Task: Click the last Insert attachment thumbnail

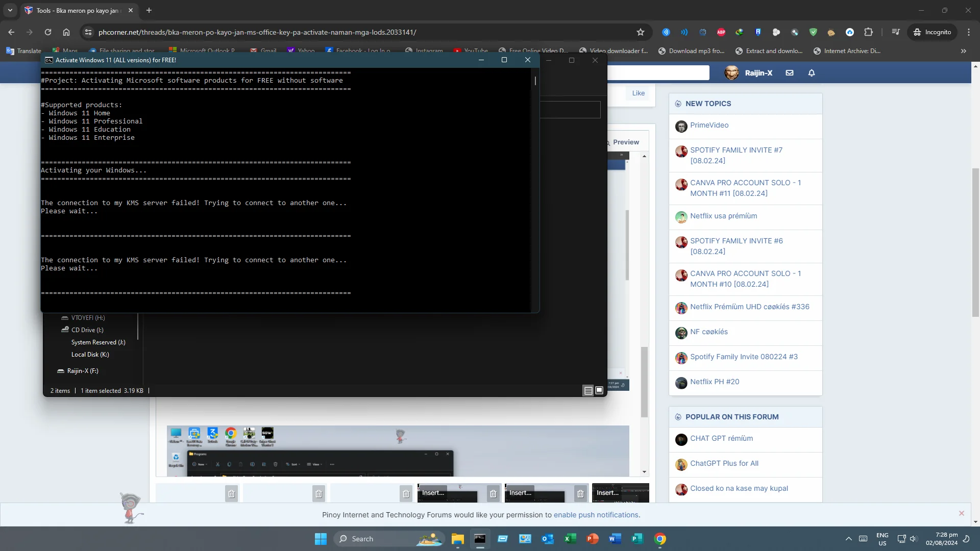Action: coord(620,493)
